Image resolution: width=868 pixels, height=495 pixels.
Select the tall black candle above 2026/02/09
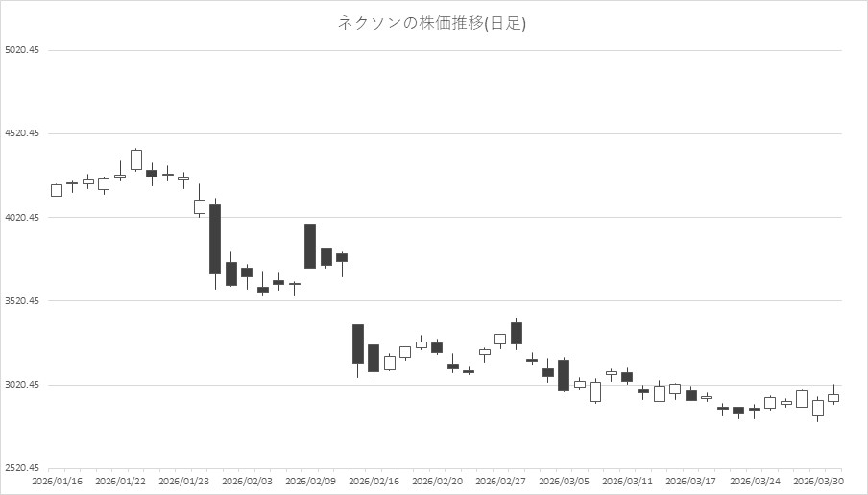pos(310,247)
